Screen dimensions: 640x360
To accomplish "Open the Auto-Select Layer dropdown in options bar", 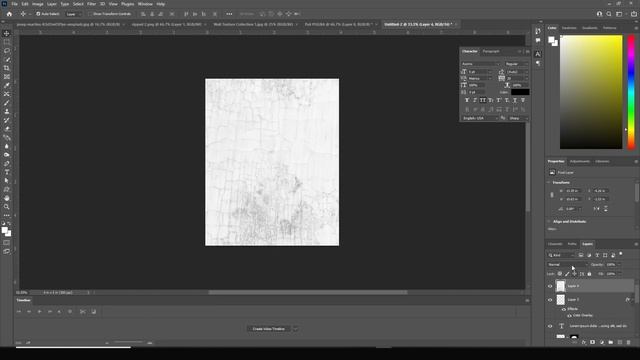I will (74, 14).
